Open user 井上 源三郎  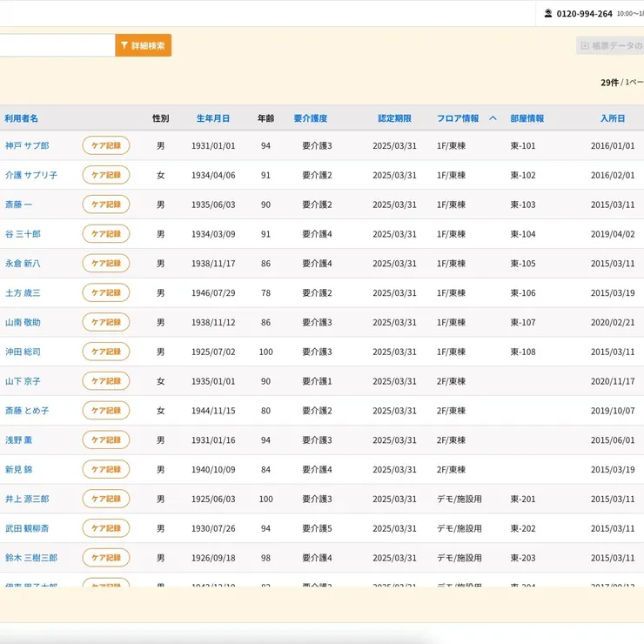point(27,499)
